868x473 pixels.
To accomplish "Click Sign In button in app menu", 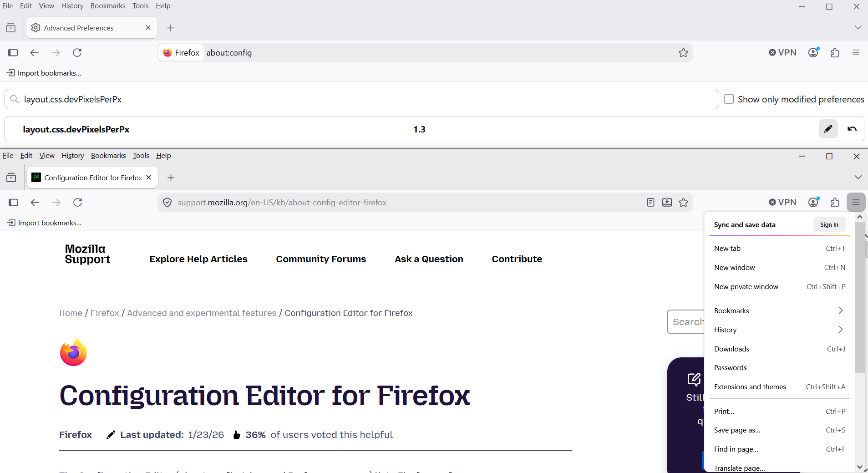I will click(829, 224).
